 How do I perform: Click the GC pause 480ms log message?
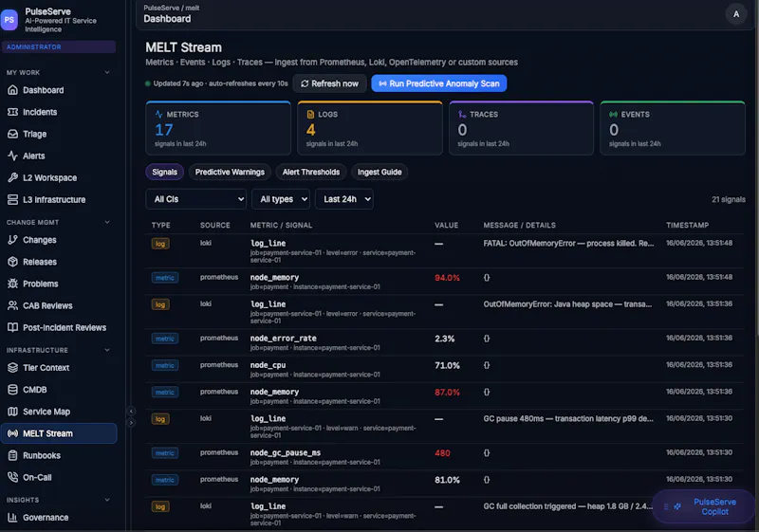click(568, 419)
